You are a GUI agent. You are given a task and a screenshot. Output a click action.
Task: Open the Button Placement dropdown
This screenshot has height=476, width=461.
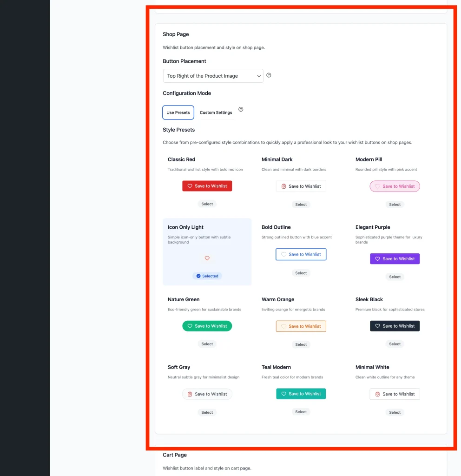coord(213,76)
